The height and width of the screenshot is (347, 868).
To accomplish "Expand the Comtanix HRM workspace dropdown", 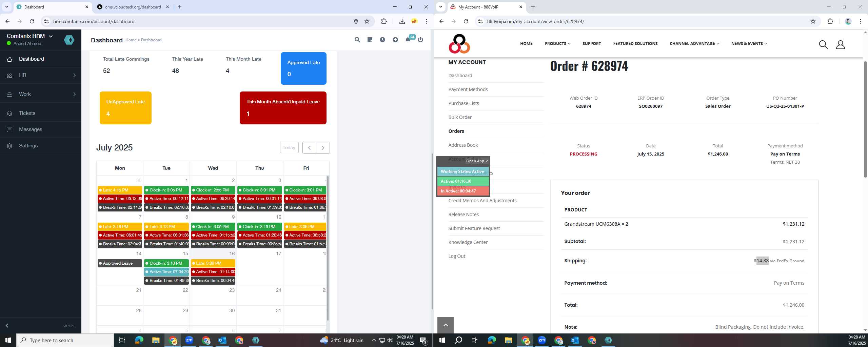I will 51,36.
